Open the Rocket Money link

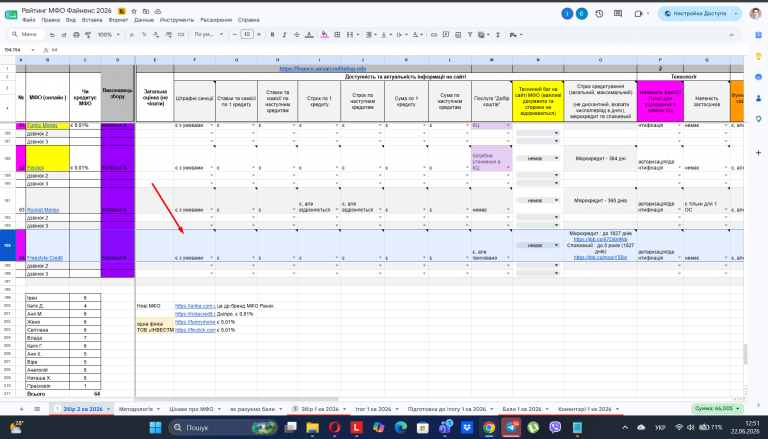coord(43,210)
